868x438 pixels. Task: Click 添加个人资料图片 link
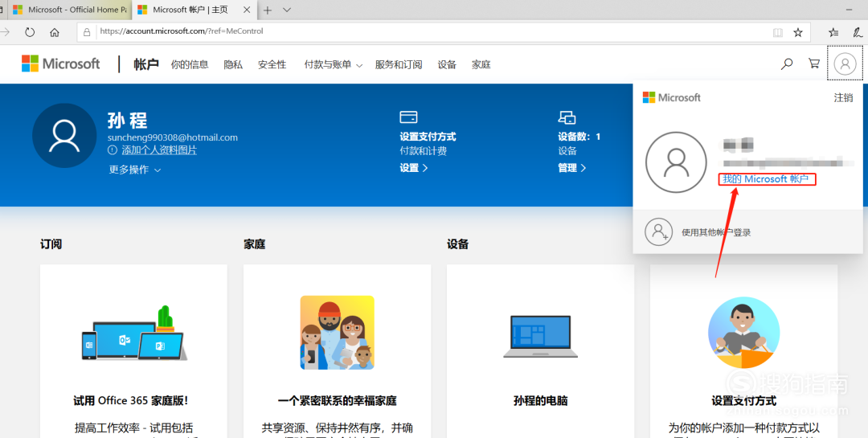[159, 150]
